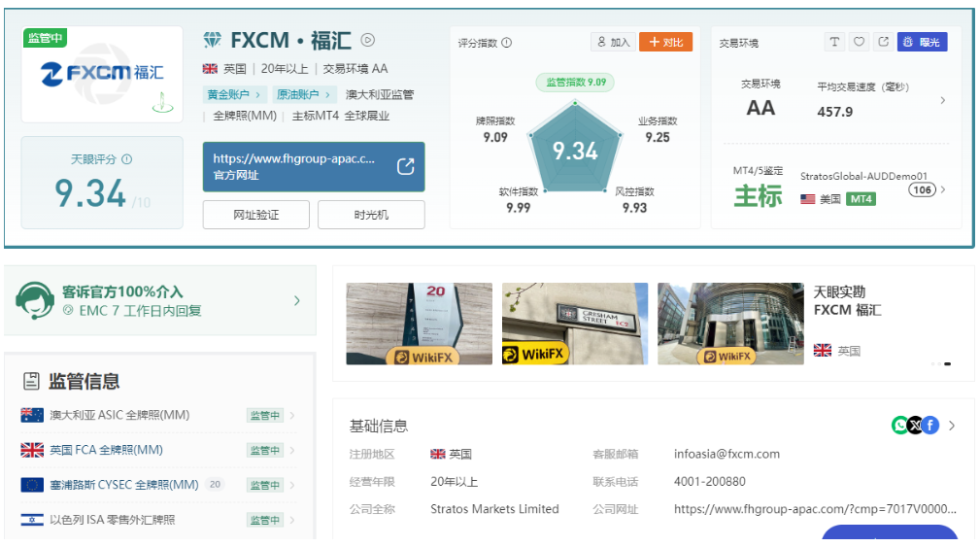Click the T text icon in 交易环境 panel
980x547 pixels.
834,42
